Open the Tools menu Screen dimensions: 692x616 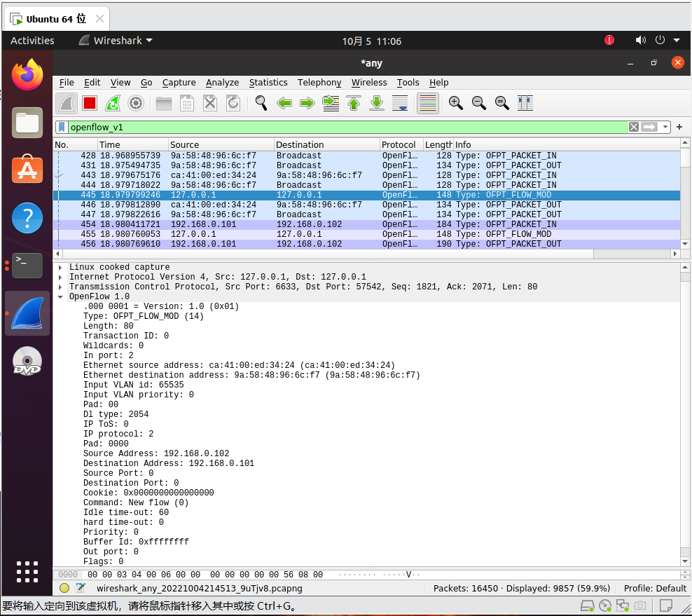[408, 83]
